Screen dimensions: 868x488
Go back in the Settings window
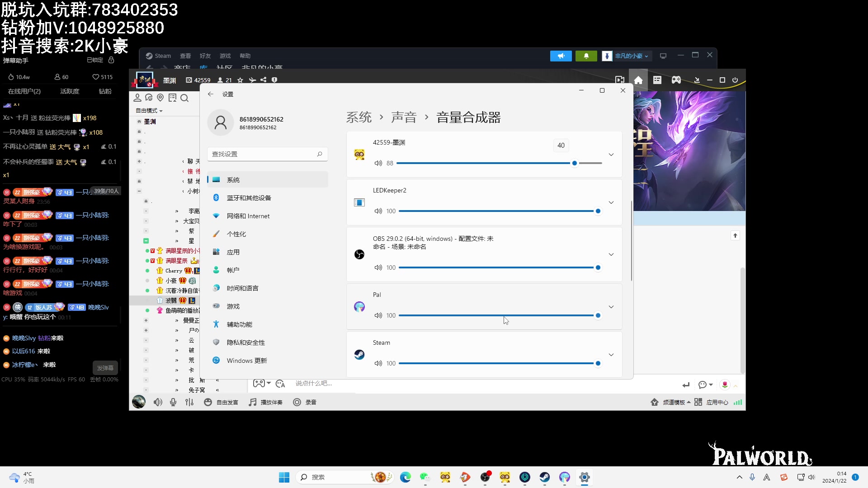[x=210, y=94]
